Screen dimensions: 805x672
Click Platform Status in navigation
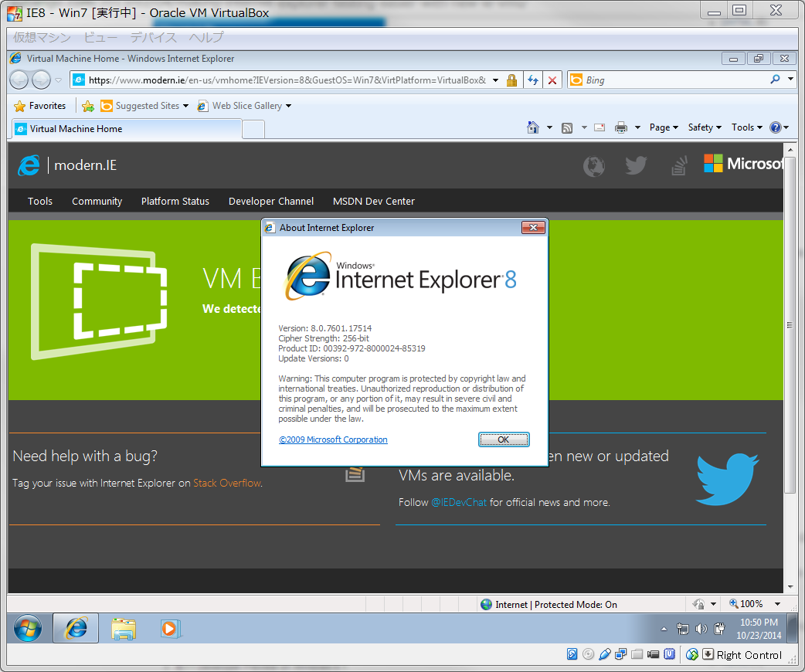coord(175,202)
